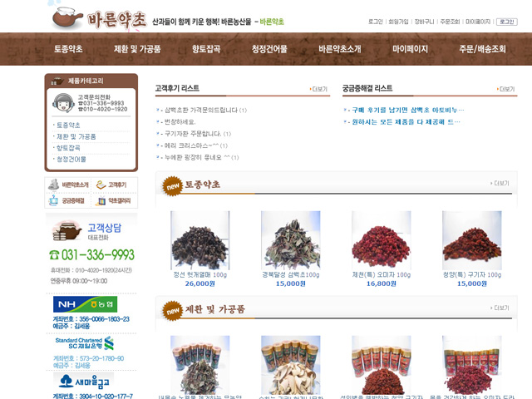The height and width of the screenshot is (399, 532).
Task: Click the customer service operator avatar icon
Action: click(63, 103)
